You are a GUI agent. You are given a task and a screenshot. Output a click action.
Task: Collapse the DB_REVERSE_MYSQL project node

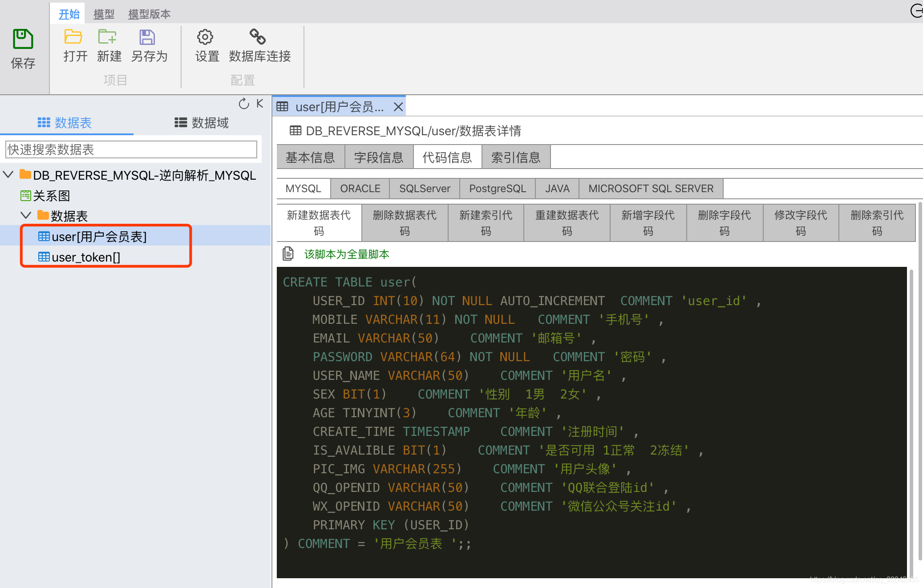point(8,174)
